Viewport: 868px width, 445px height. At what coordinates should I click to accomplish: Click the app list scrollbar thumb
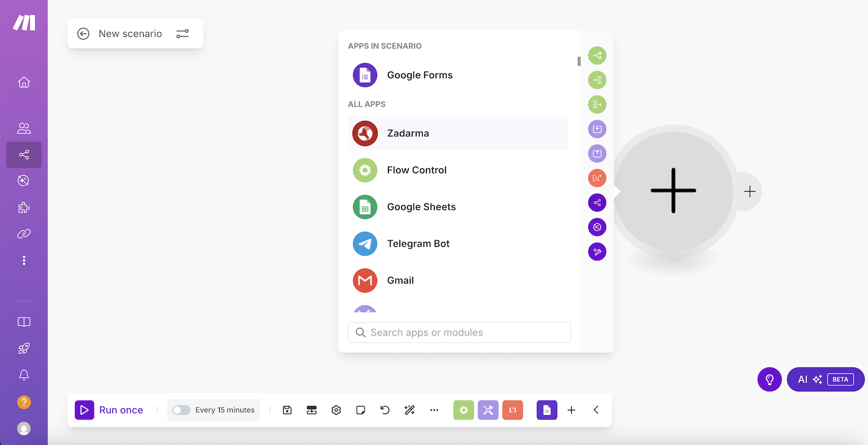579,61
